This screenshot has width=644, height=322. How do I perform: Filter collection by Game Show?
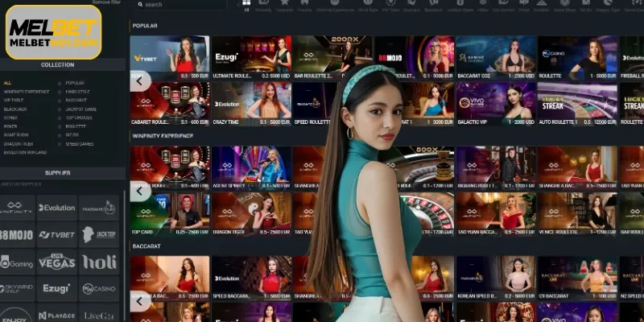15,135
